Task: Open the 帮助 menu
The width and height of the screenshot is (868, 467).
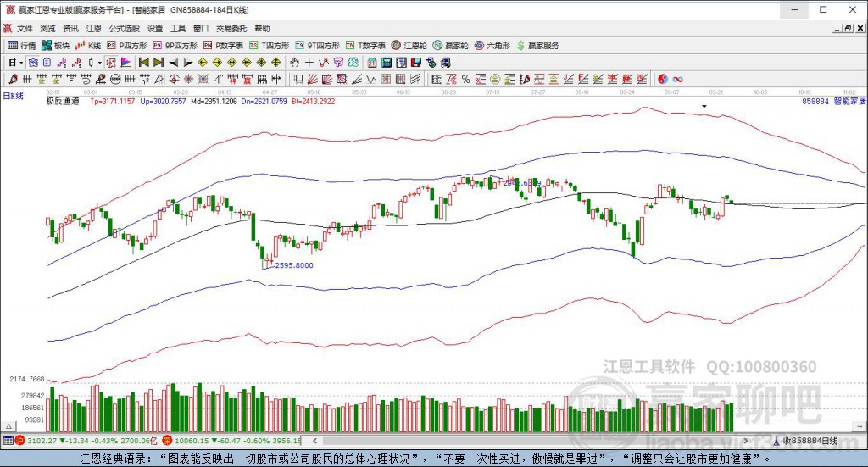Action: tap(262, 28)
